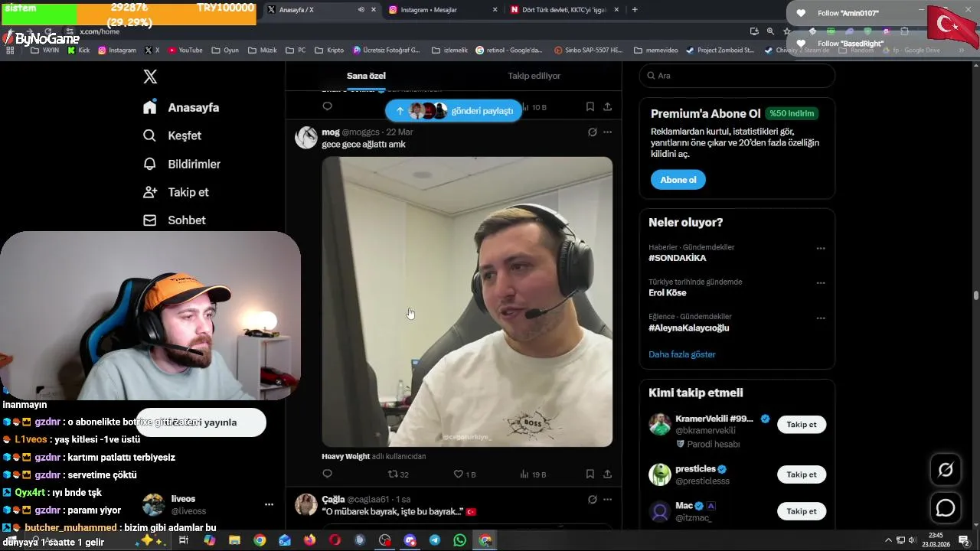Image resolution: width=980 pixels, height=551 pixels.
Task: Follow Mac with Takip et
Action: click(802, 511)
